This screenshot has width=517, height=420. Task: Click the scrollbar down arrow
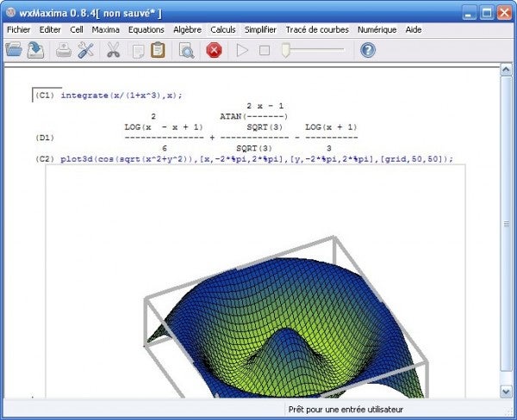click(x=506, y=392)
